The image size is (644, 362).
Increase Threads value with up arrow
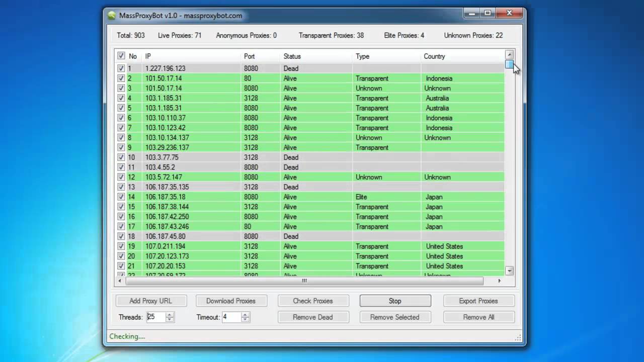click(x=170, y=315)
